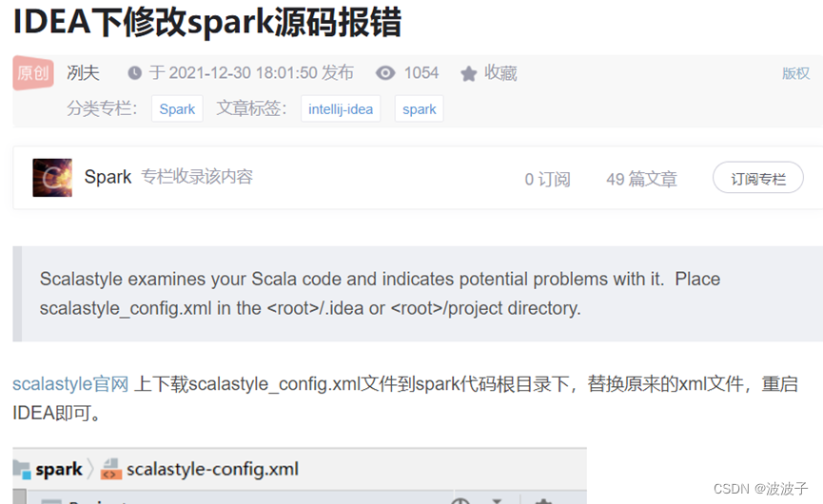Click the 49 篇文章 count

(x=641, y=179)
